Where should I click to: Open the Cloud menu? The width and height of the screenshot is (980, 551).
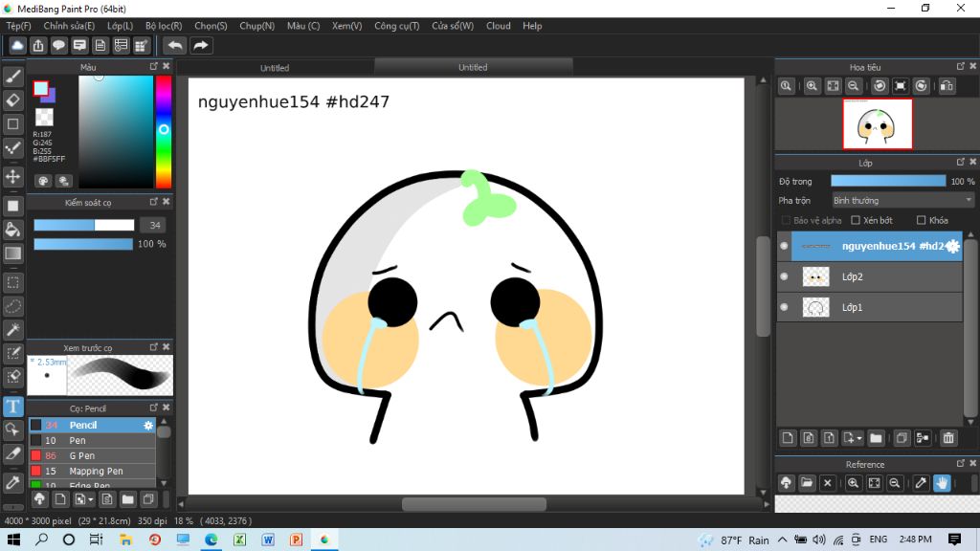click(498, 26)
